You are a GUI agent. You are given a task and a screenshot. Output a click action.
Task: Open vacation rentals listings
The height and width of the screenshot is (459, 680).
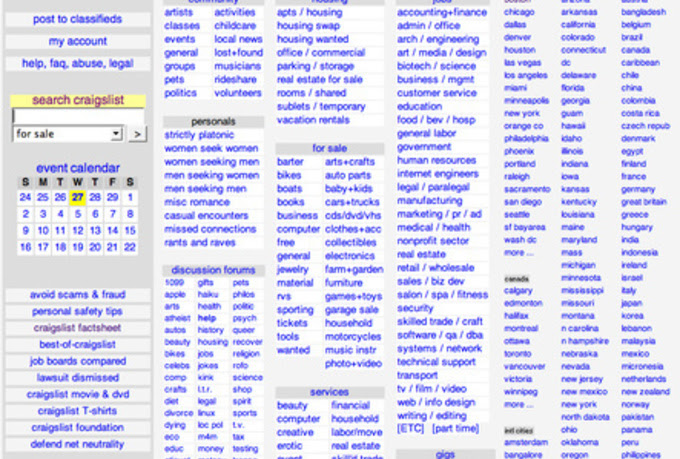[x=313, y=120]
